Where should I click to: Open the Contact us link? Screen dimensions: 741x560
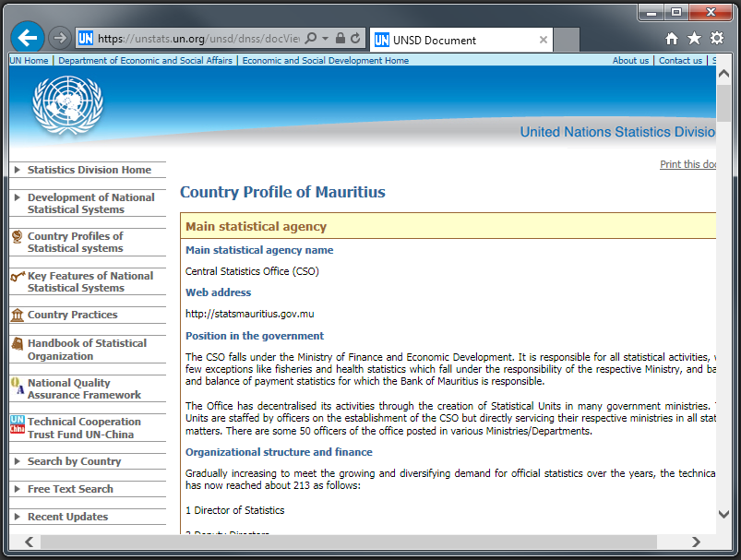pyautogui.click(x=680, y=61)
